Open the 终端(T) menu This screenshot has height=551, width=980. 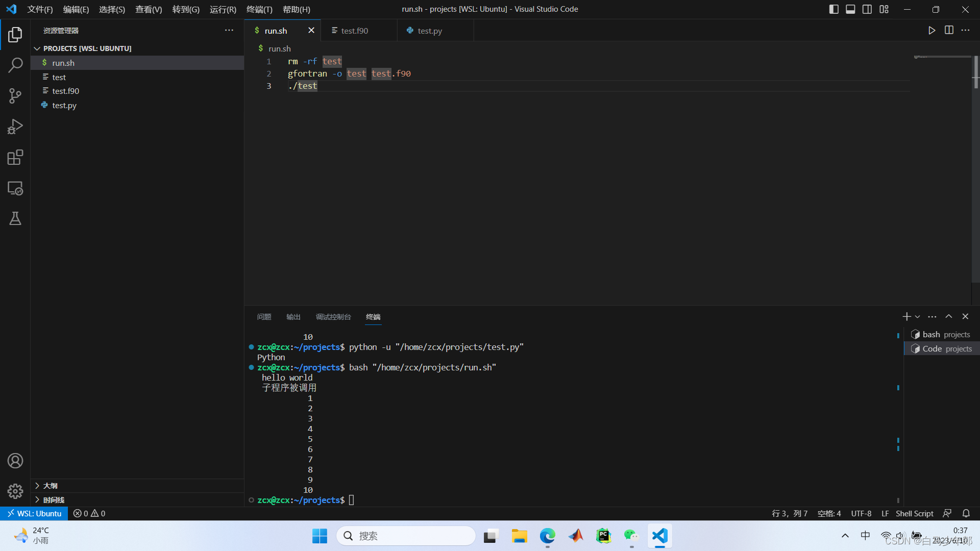coord(259,9)
